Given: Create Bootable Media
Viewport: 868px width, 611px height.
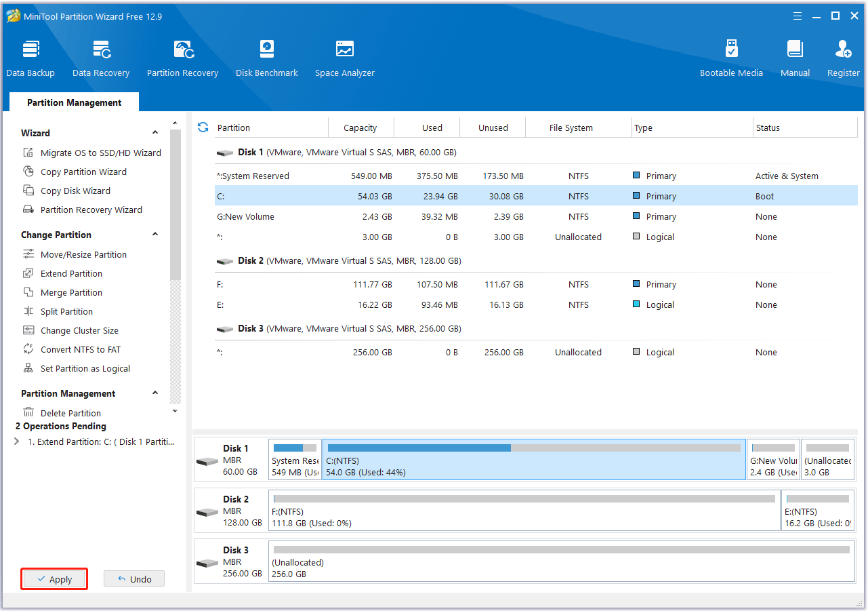Looking at the screenshot, I should click(731, 59).
